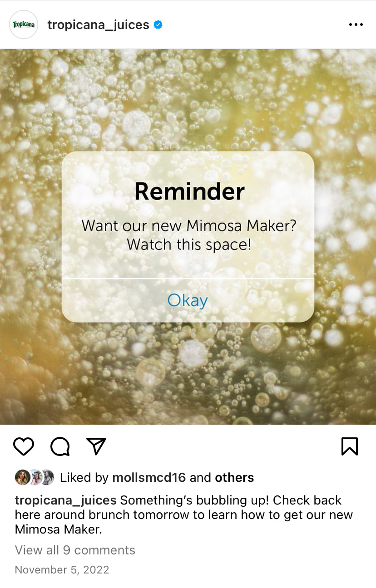This screenshot has height=588, width=376.
Task: Save the post with the bookmark icon
Action: (350, 446)
